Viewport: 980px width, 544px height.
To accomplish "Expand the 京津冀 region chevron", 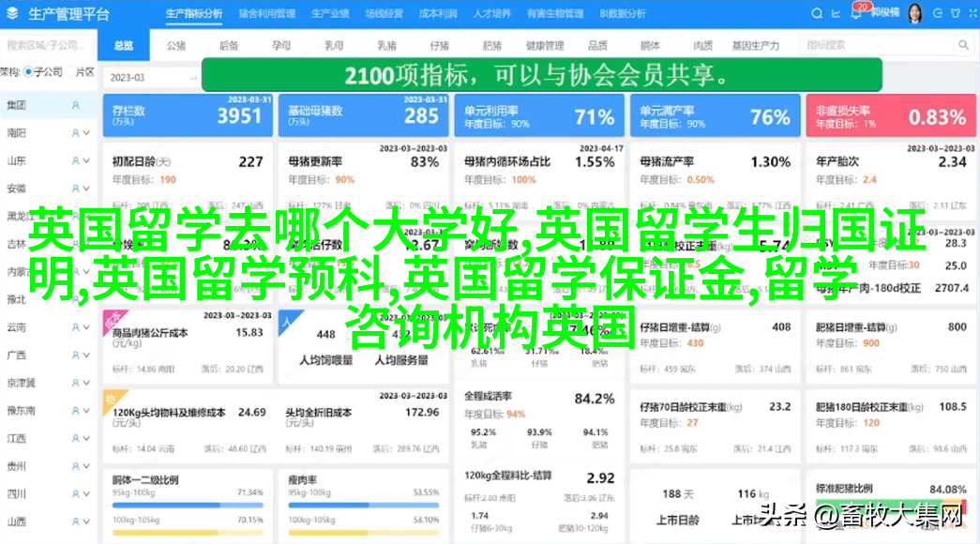I will 86,383.
